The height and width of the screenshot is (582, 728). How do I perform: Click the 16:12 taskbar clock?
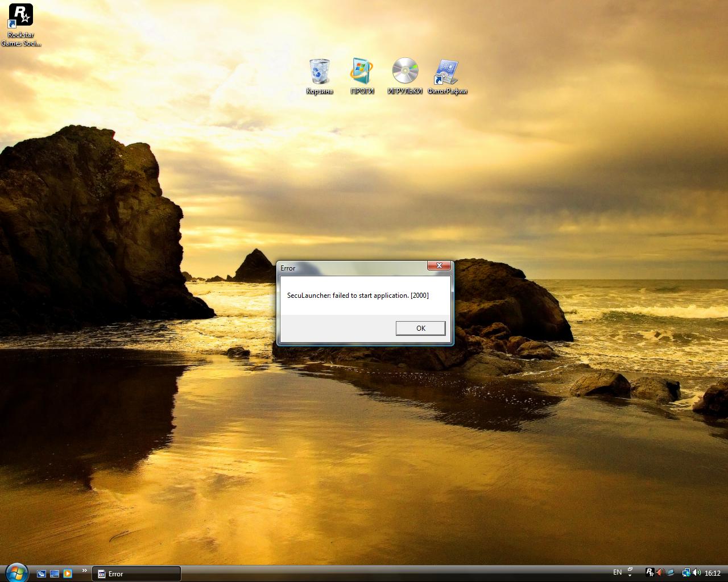click(x=713, y=573)
